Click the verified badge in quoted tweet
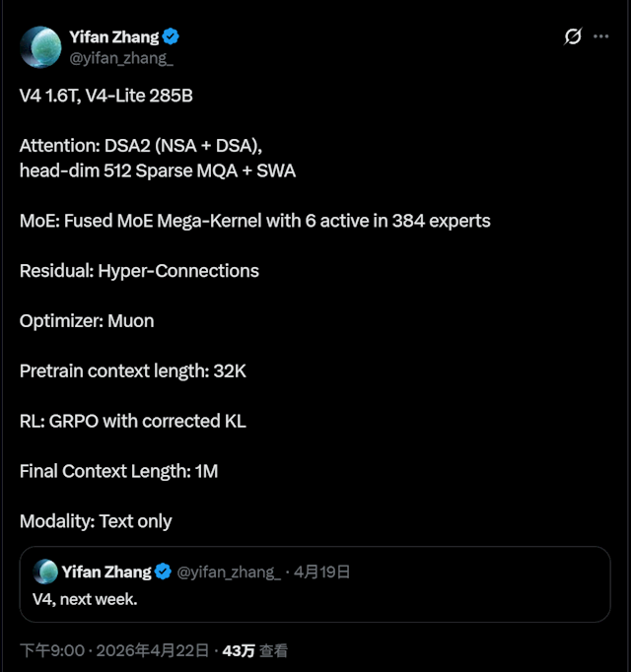The height and width of the screenshot is (672, 631). pyautogui.click(x=164, y=571)
